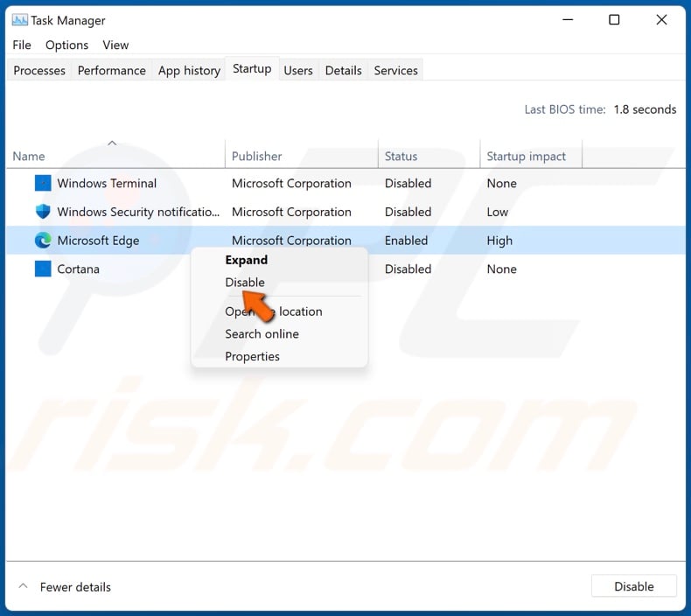Toggle sort arrow above Name column

point(112,143)
